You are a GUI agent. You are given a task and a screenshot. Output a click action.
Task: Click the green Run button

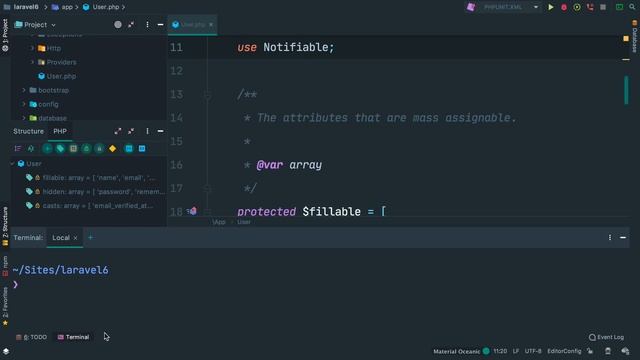pyautogui.click(x=551, y=7)
